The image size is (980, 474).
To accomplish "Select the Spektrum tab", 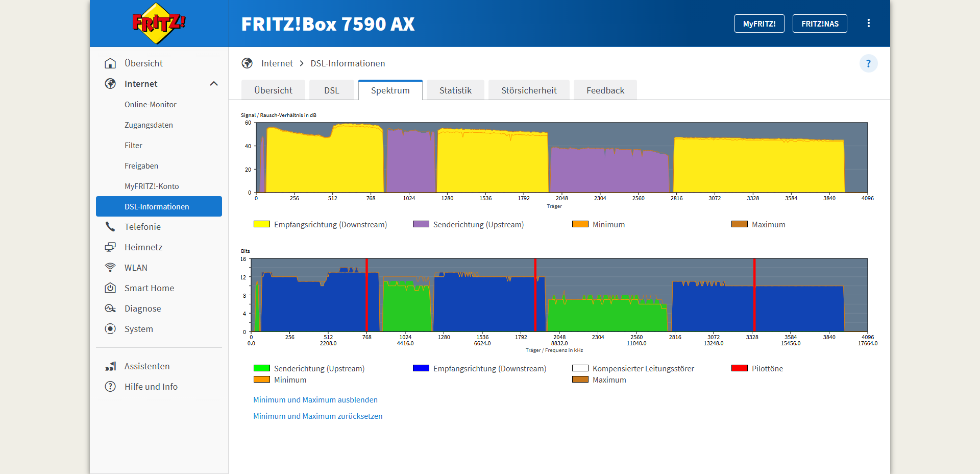I will [390, 90].
